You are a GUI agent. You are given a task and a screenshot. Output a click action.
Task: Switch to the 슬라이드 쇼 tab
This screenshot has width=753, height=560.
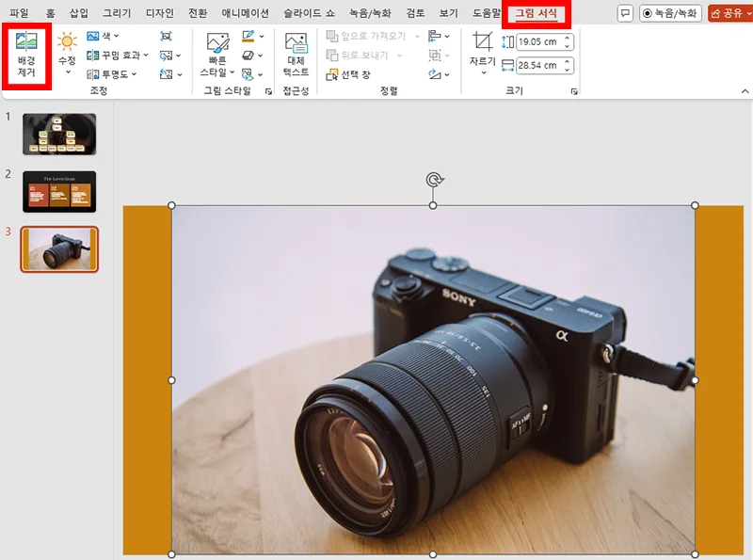(309, 13)
